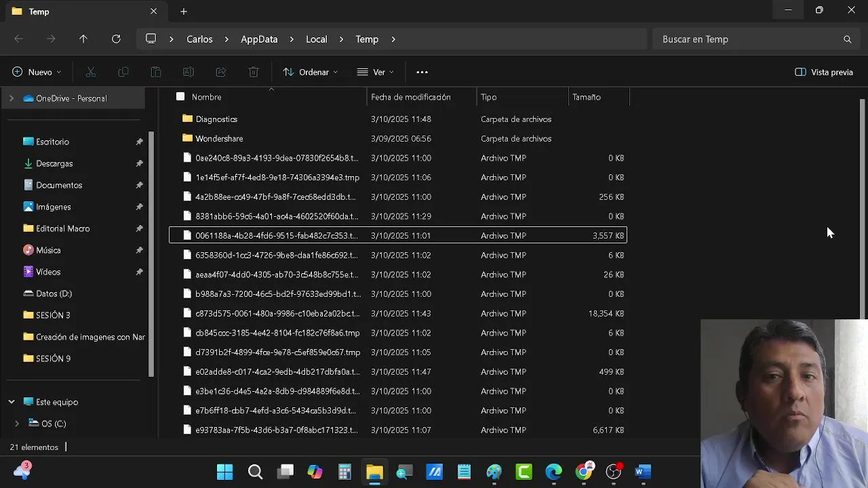Collapse the Este equipo tree node
Image resolution: width=868 pixels, height=488 pixels.
pos(12,402)
